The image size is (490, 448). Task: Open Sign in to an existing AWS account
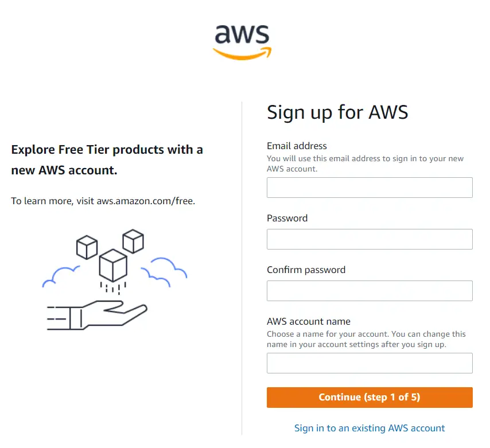tap(370, 428)
